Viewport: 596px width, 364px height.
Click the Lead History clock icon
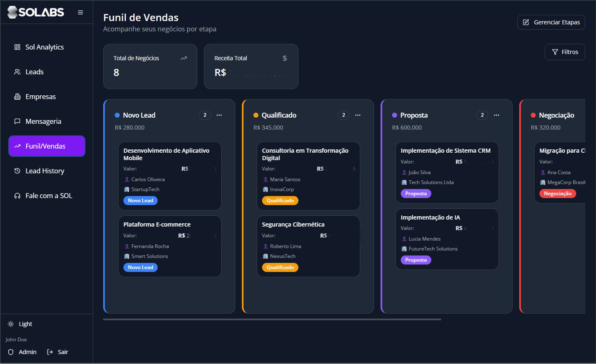click(x=17, y=171)
